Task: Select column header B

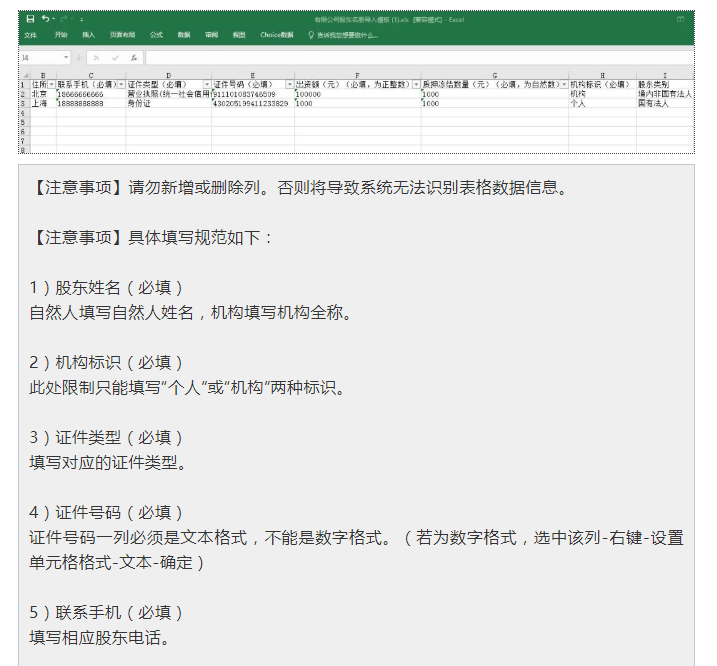Action: [43, 75]
